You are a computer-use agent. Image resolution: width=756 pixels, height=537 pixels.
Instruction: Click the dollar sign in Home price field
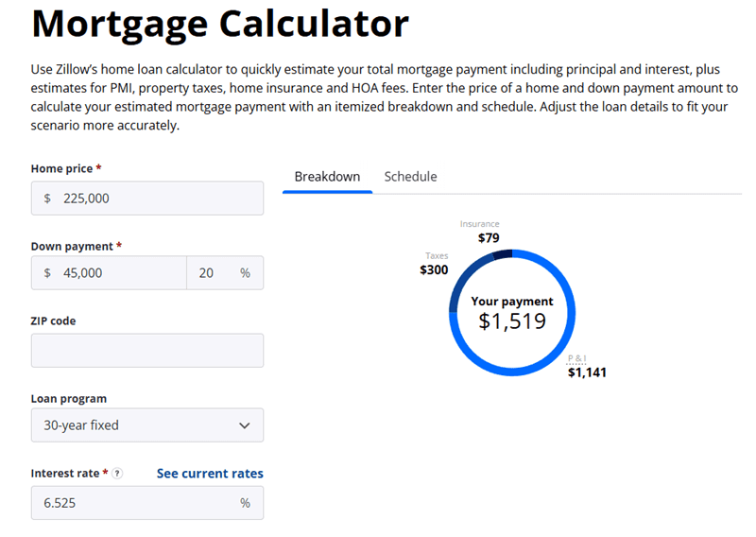47,199
